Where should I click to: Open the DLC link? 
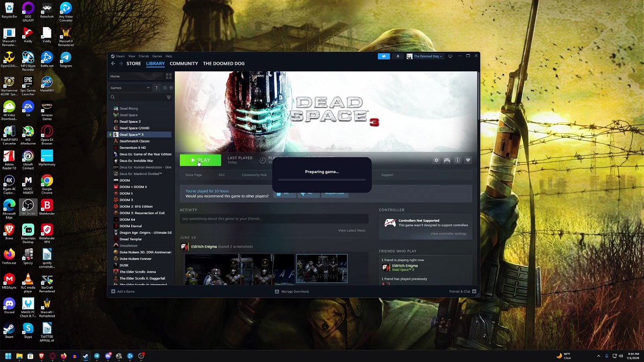click(x=222, y=175)
